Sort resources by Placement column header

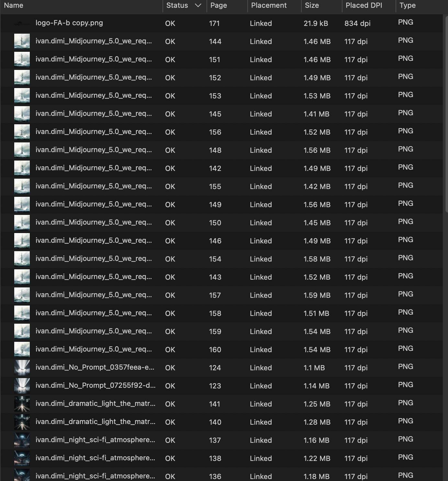coord(269,6)
